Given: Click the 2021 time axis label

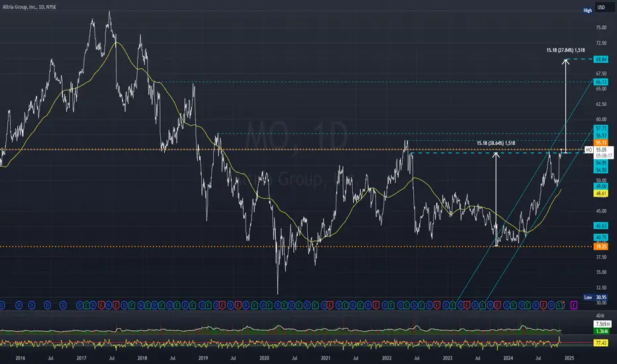Looking at the screenshot, I should point(326,358).
